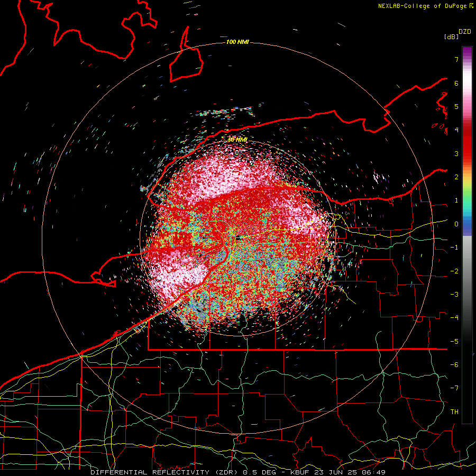
Task: Click the -4 value on the scale
Action: [x=454, y=318]
